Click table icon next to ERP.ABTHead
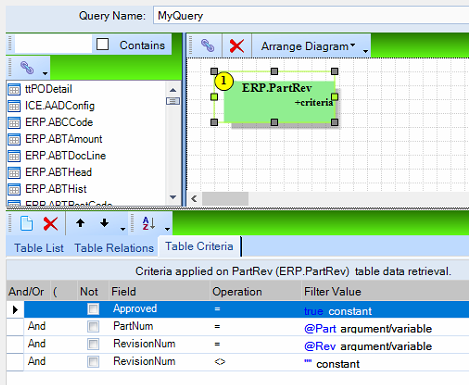The height and width of the screenshot is (385, 469). pos(14,172)
